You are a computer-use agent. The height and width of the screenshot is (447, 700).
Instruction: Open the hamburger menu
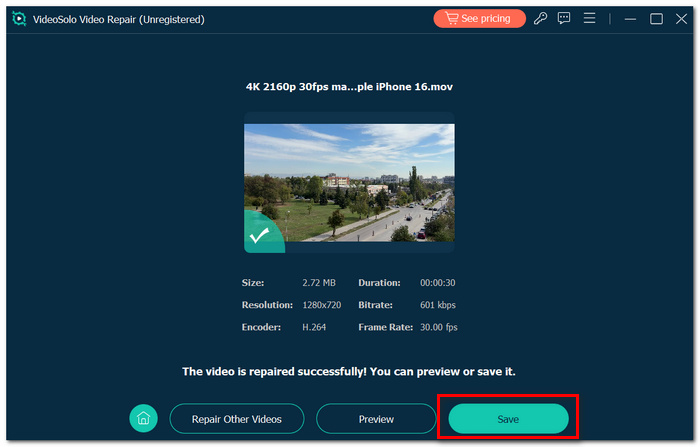(589, 18)
